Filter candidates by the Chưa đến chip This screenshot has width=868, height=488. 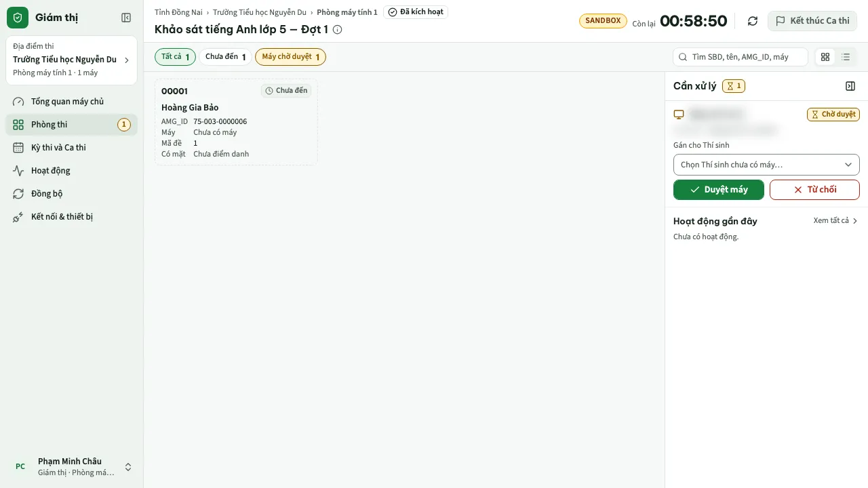[226, 57]
